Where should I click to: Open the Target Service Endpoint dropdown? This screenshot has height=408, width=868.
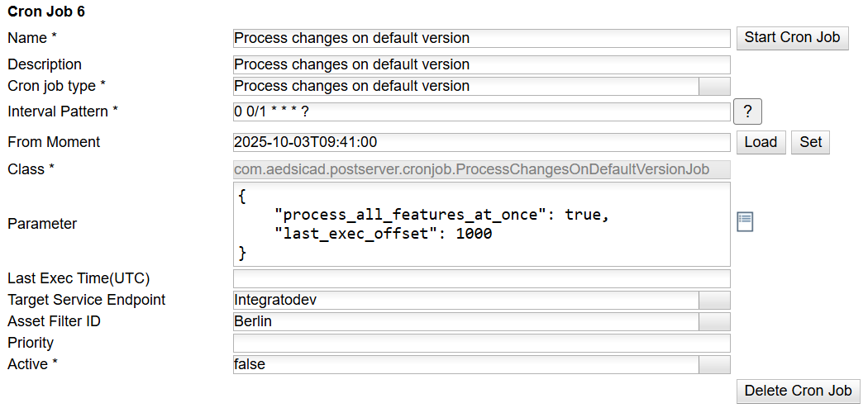[714, 300]
